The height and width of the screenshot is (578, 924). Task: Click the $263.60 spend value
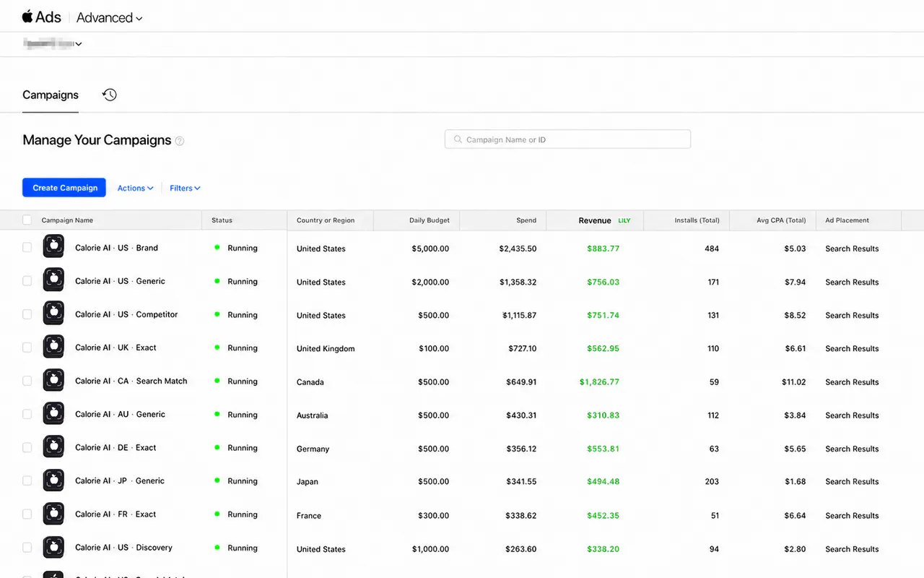point(520,549)
